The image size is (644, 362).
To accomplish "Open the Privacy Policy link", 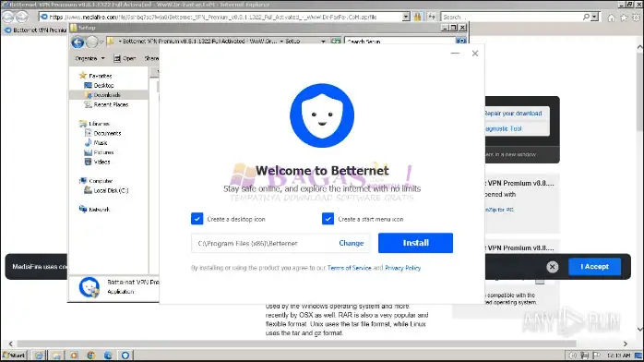I will click(402, 268).
